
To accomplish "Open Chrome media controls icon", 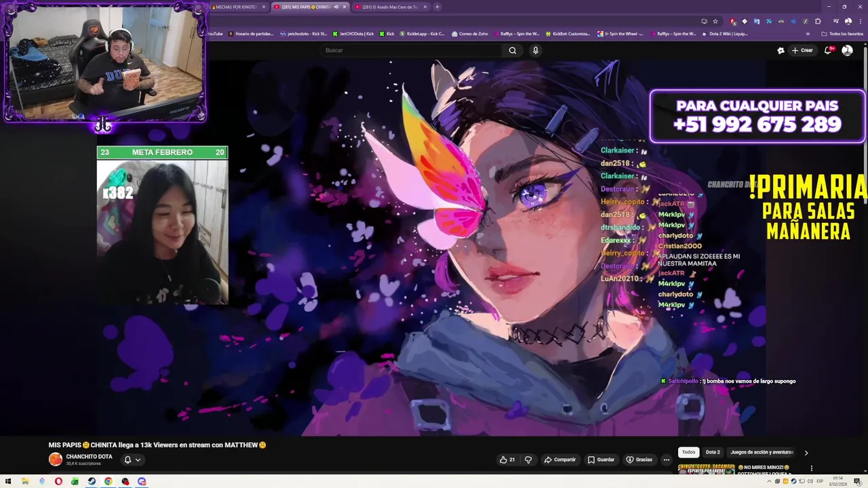I will [x=836, y=21].
